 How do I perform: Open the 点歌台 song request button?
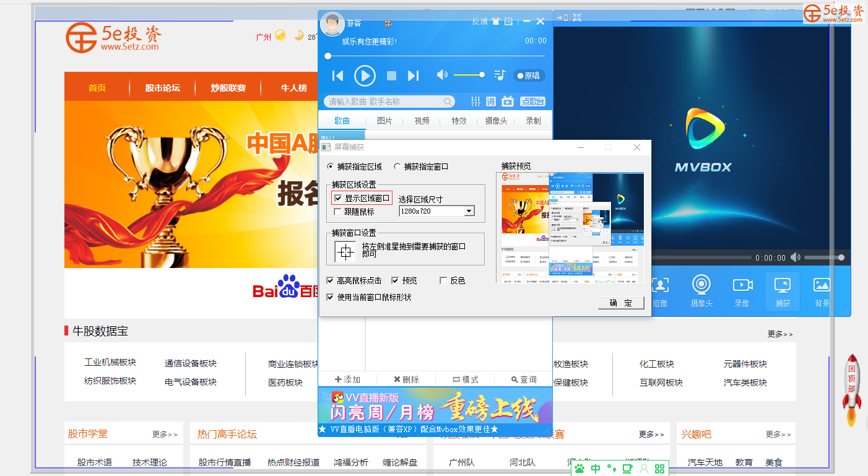tap(532, 102)
